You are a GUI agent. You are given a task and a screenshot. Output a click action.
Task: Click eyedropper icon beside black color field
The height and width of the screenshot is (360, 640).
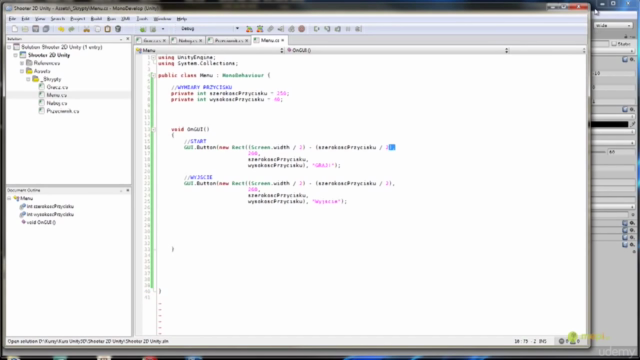[633, 124]
